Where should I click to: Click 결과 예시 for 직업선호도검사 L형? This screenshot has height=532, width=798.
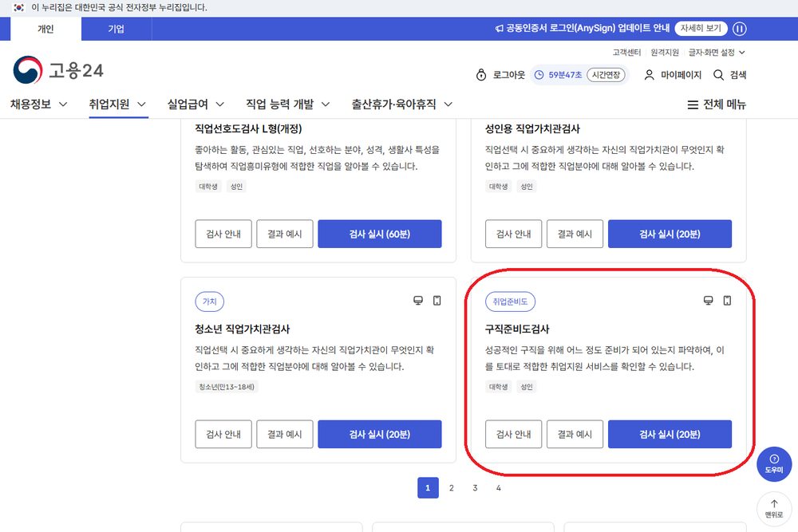pos(285,234)
